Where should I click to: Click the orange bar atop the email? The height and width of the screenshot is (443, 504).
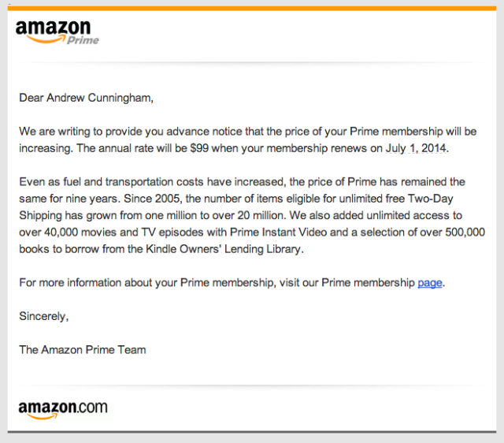252,9
